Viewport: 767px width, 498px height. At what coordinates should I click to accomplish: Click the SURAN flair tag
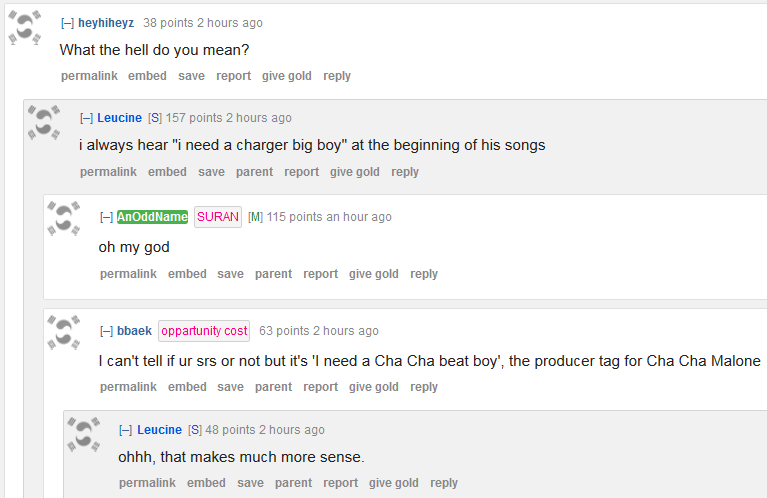pyautogui.click(x=218, y=217)
